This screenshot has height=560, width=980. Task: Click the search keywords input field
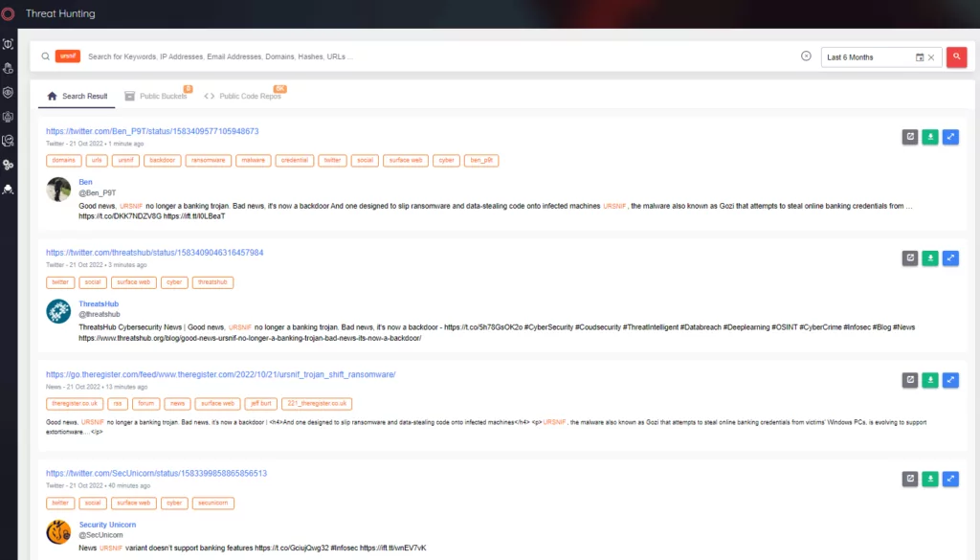tap(437, 56)
